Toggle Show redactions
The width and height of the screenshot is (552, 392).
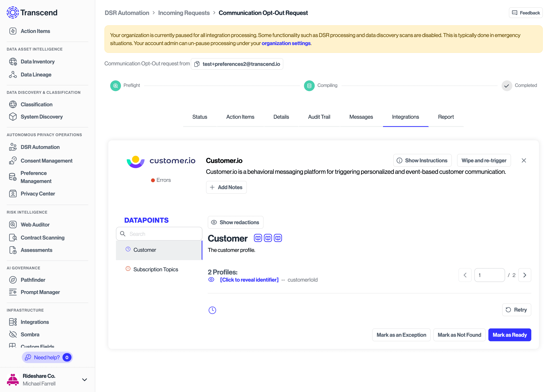click(235, 222)
